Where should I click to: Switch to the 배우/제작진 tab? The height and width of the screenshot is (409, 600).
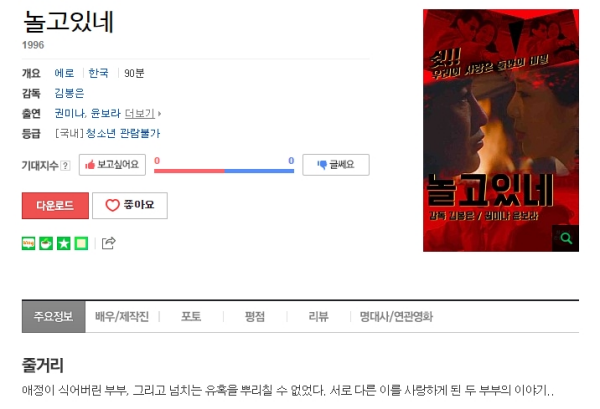click(x=122, y=317)
